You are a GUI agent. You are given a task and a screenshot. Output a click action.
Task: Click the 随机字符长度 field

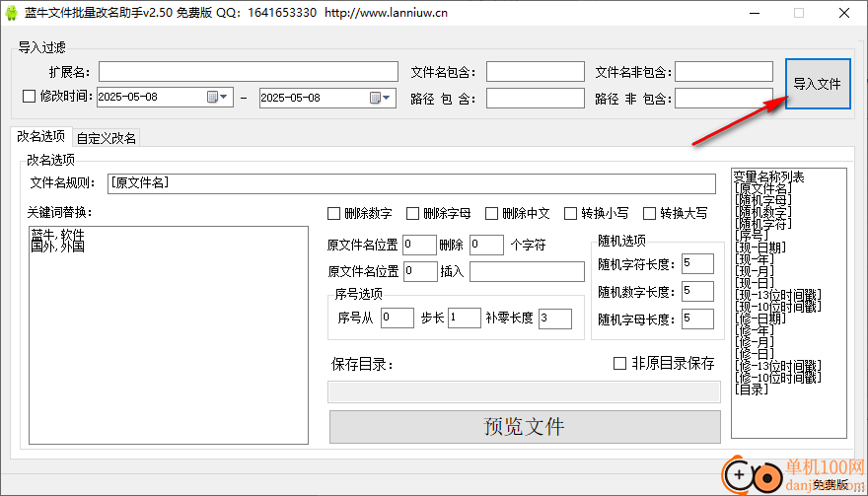(697, 263)
